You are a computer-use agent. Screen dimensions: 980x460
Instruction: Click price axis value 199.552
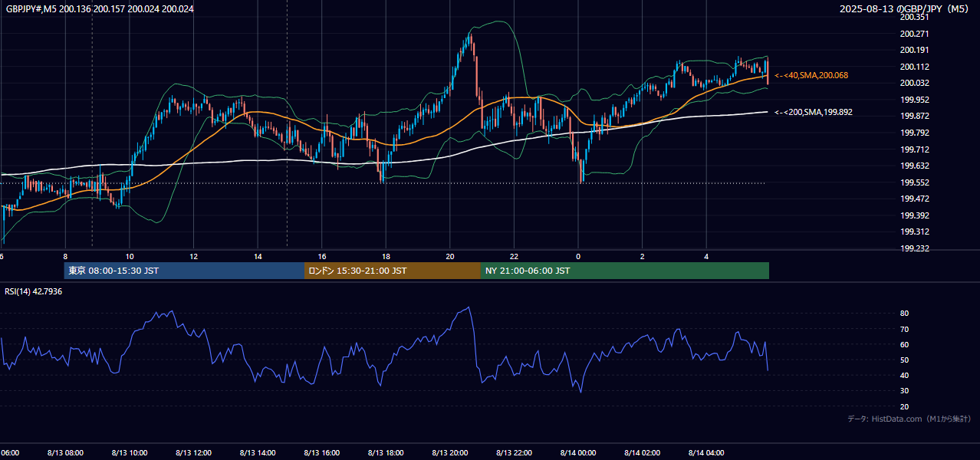(x=914, y=182)
